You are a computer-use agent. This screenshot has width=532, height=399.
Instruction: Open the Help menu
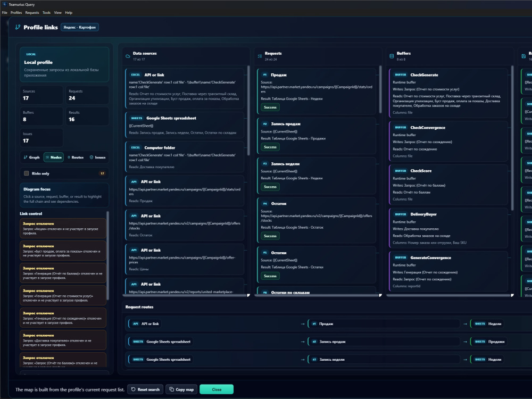pos(69,13)
